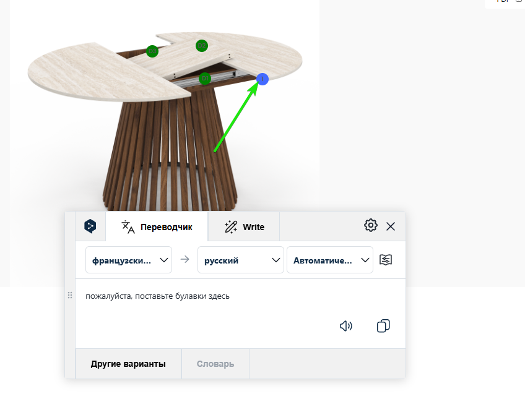Copy the translated text to clipboard
Image resolution: width=525 pixels, height=420 pixels.
[x=383, y=326]
